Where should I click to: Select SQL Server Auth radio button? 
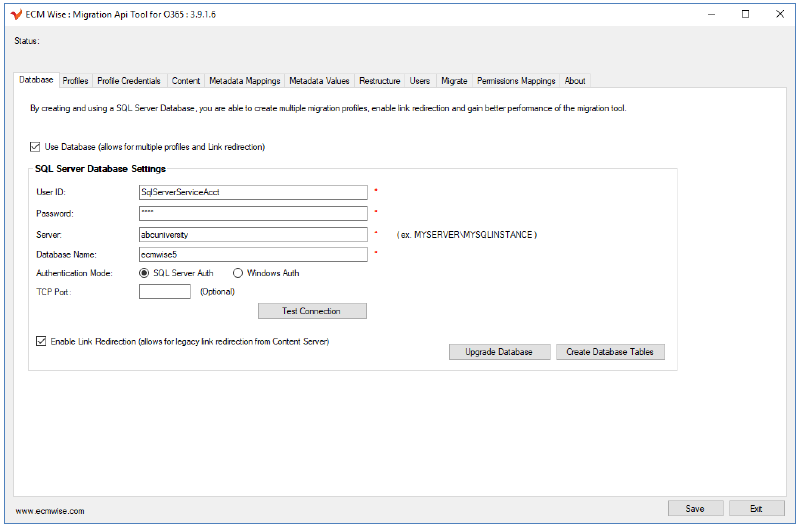pyautogui.click(x=144, y=273)
